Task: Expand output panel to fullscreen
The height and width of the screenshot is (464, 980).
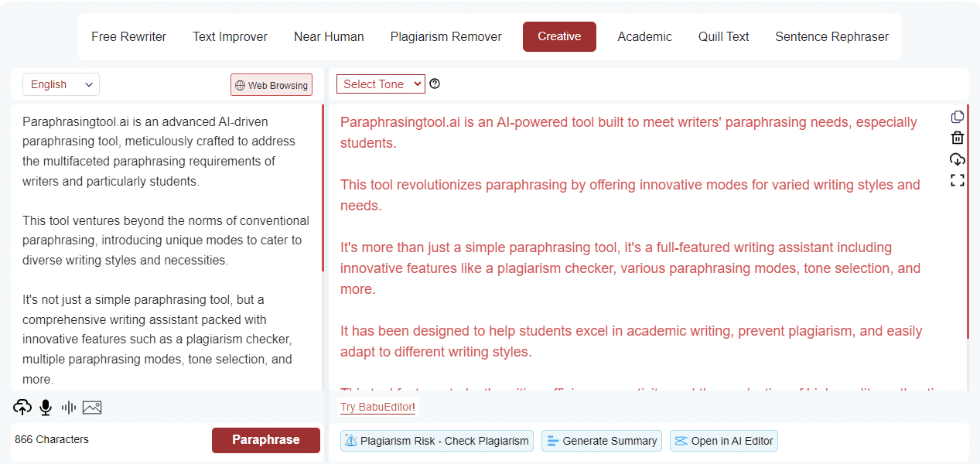Action: (958, 180)
